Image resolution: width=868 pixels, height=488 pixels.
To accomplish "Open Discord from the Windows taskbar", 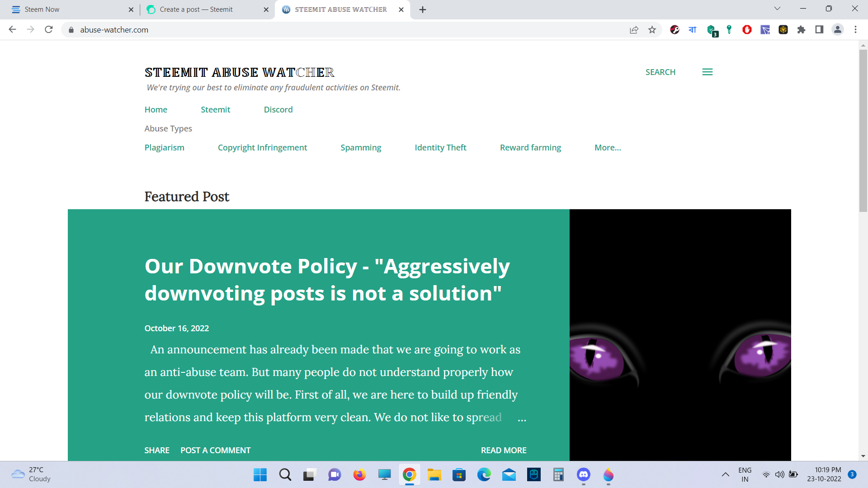I will 583,474.
